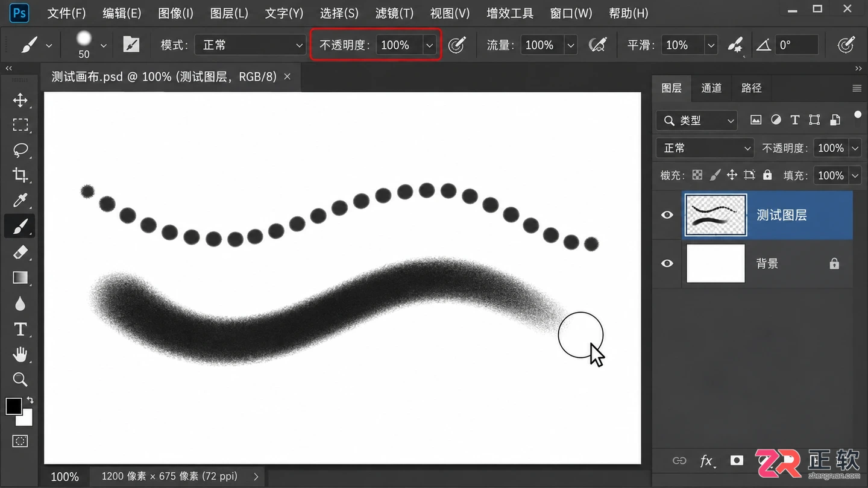Click the brush angle 0° field
This screenshot has height=488, width=868.
797,45
